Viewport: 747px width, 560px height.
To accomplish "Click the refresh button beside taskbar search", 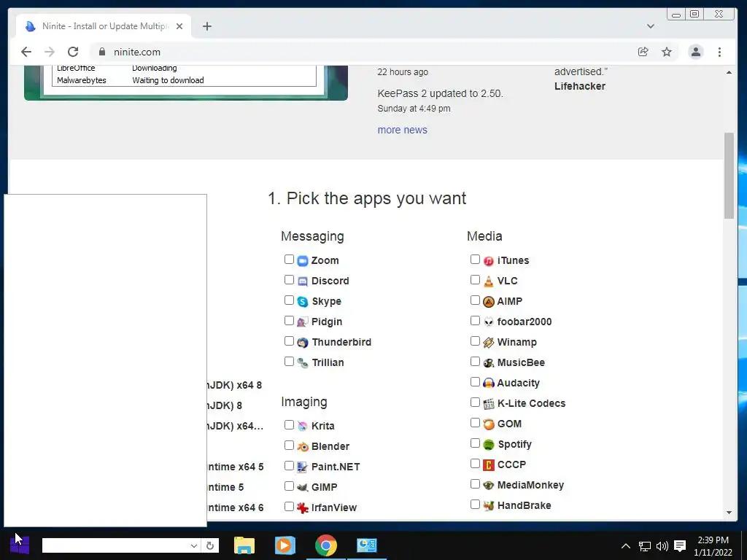I will click(x=209, y=545).
